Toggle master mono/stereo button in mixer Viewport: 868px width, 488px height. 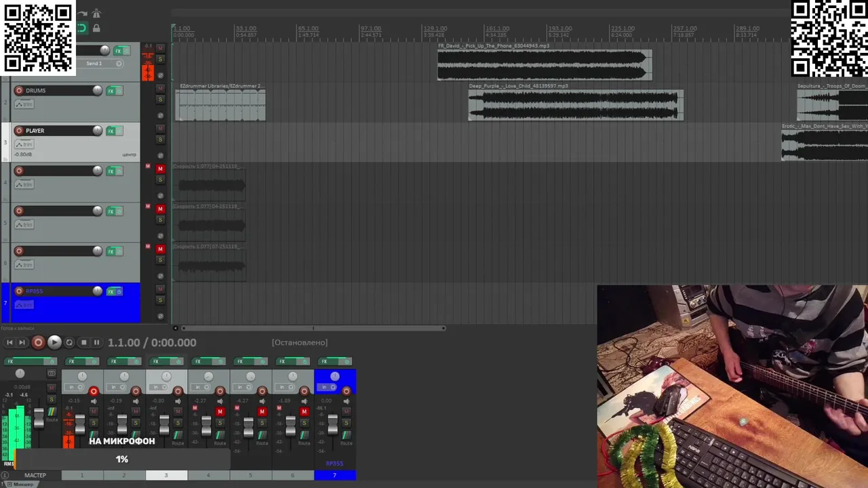(52, 373)
